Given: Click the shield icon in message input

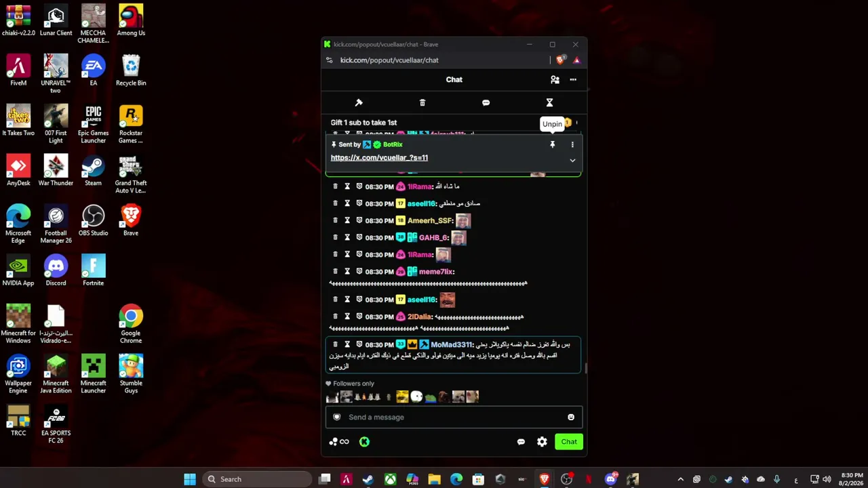Looking at the screenshot, I should tap(336, 417).
